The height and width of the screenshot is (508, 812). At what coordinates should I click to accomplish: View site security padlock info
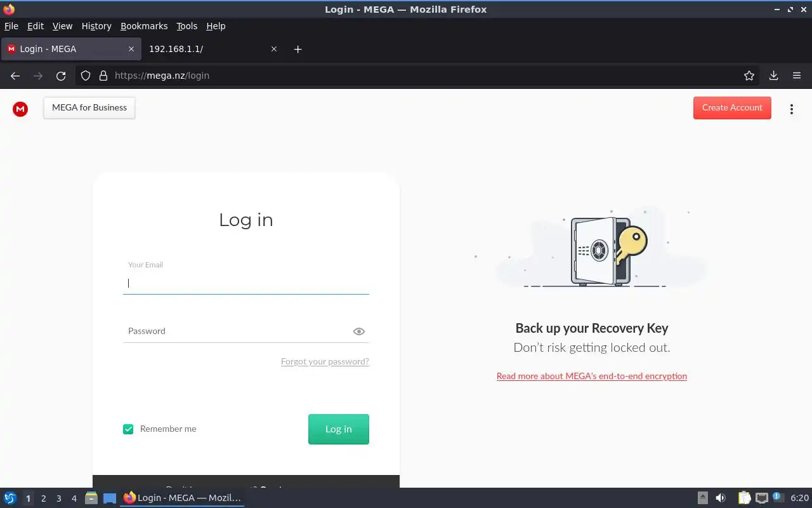coord(103,76)
